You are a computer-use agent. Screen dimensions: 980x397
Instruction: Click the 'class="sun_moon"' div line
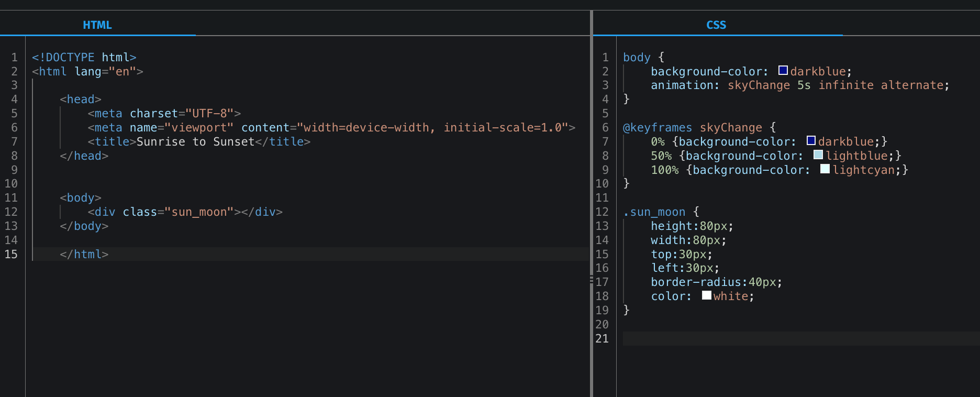(185, 212)
